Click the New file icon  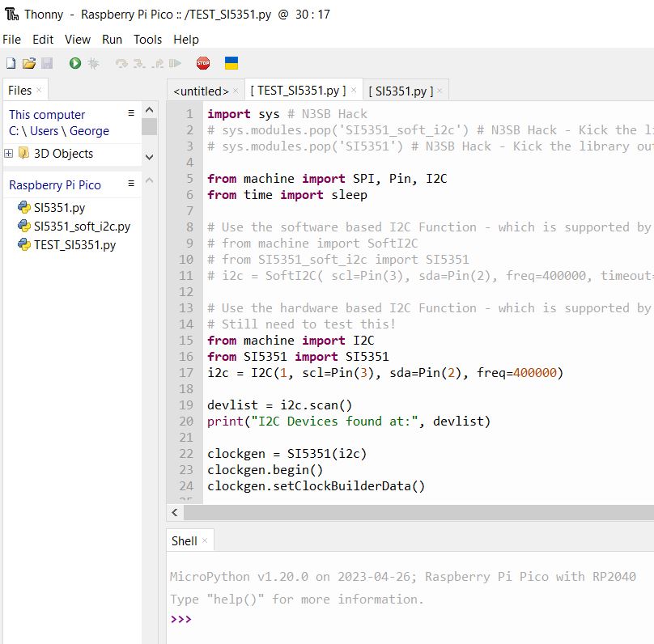(11, 63)
